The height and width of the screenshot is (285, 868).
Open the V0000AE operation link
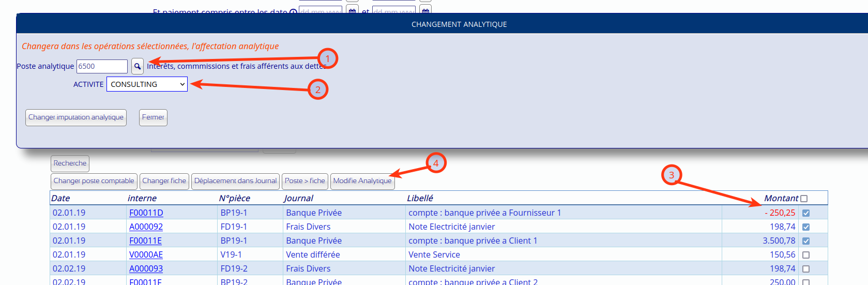tap(146, 255)
